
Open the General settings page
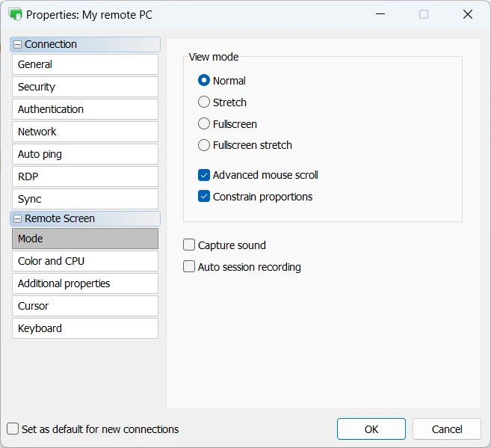84,64
